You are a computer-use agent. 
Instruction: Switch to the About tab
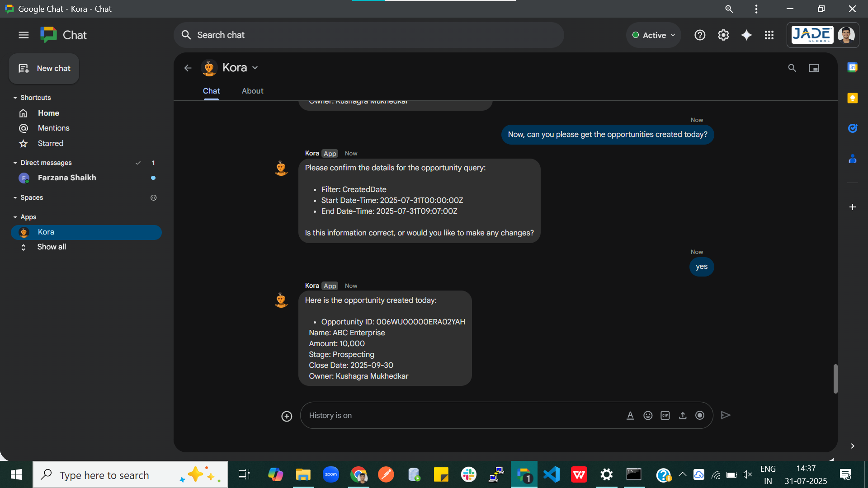(x=252, y=91)
